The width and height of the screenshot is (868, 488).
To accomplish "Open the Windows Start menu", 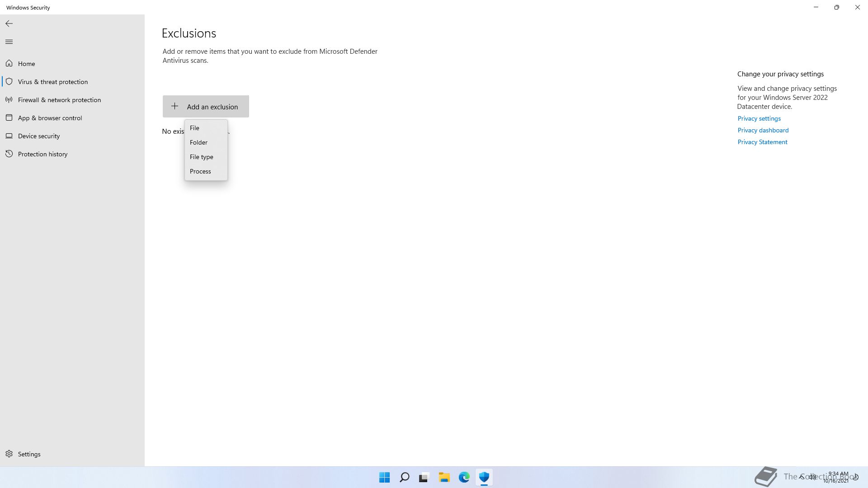I will tap(385, 477).
